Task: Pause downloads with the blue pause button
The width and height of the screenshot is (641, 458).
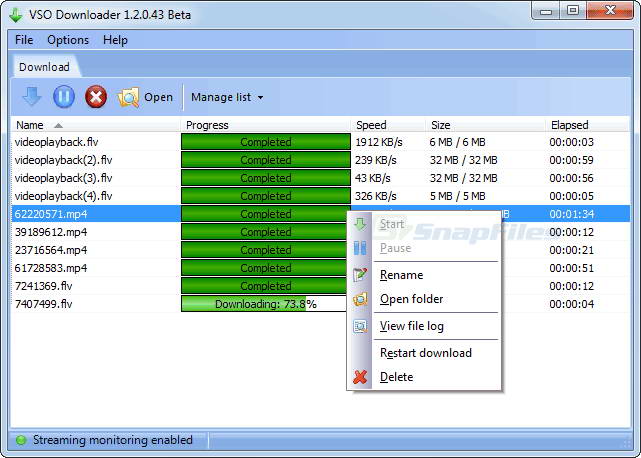Action: (64, 97)
